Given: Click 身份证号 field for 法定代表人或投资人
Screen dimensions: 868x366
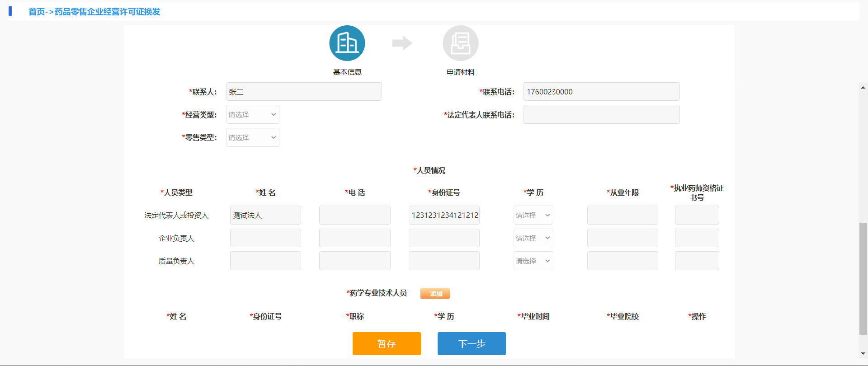Looking at the screenshot, I should click(x=444, y=216).
